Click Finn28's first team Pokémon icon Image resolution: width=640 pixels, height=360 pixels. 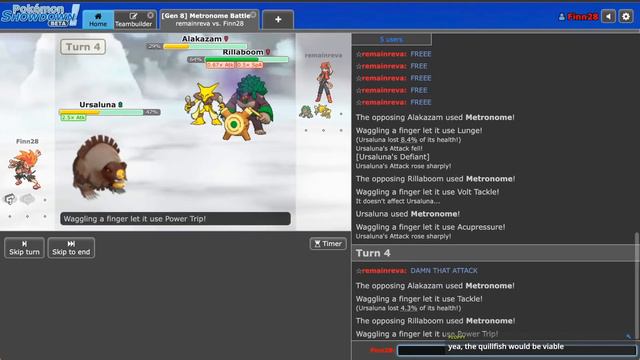click(10, 199)
